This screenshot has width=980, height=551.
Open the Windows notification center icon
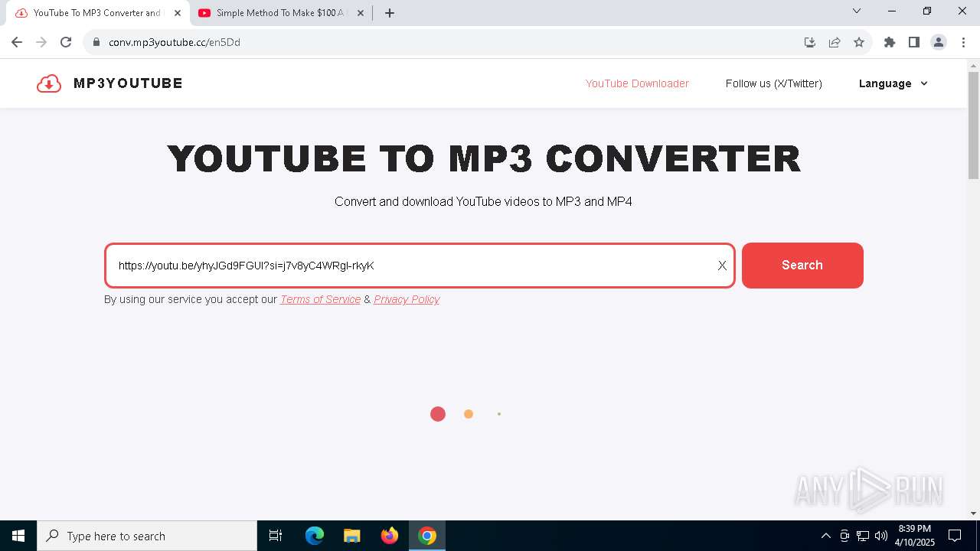[955, 536]
